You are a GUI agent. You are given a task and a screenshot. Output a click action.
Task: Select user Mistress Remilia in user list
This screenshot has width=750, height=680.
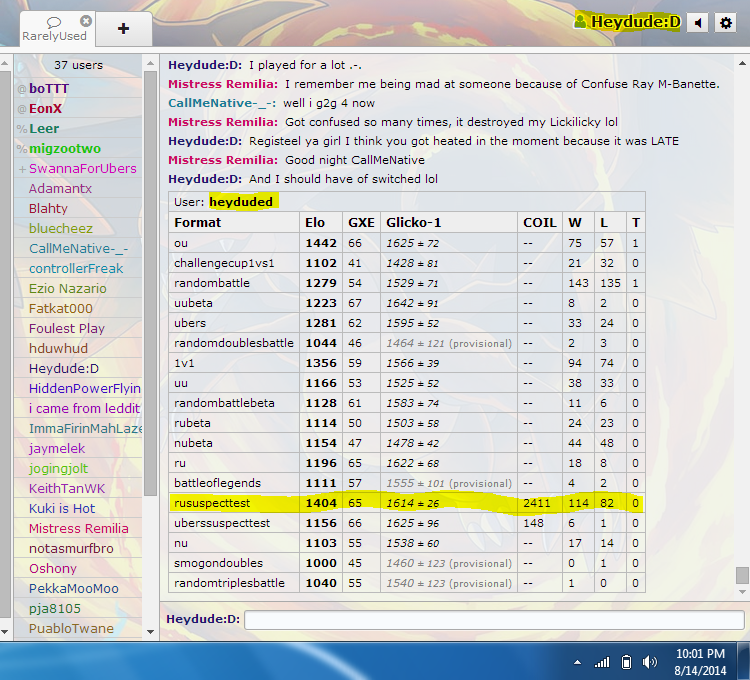[x=78, y=528]
